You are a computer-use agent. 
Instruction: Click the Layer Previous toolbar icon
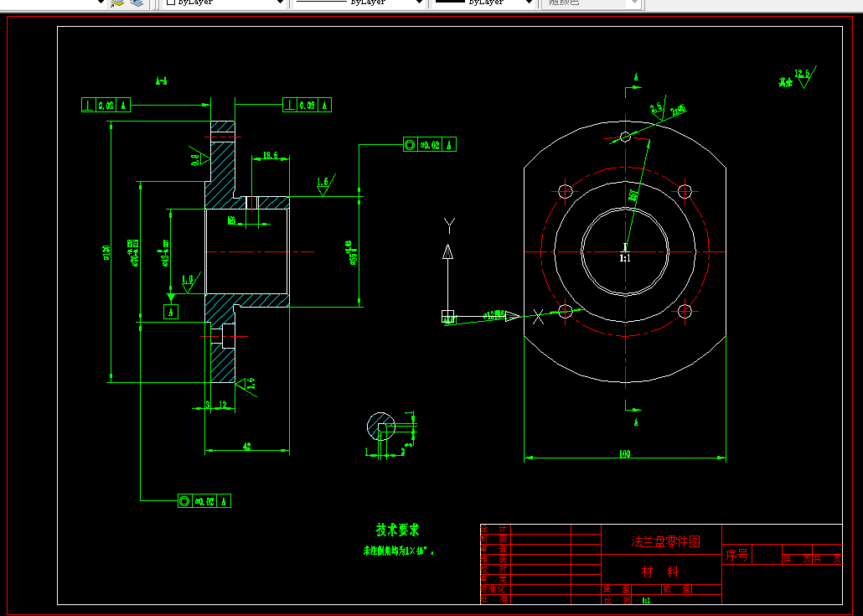pyautogui.click(x=137, y=3)
